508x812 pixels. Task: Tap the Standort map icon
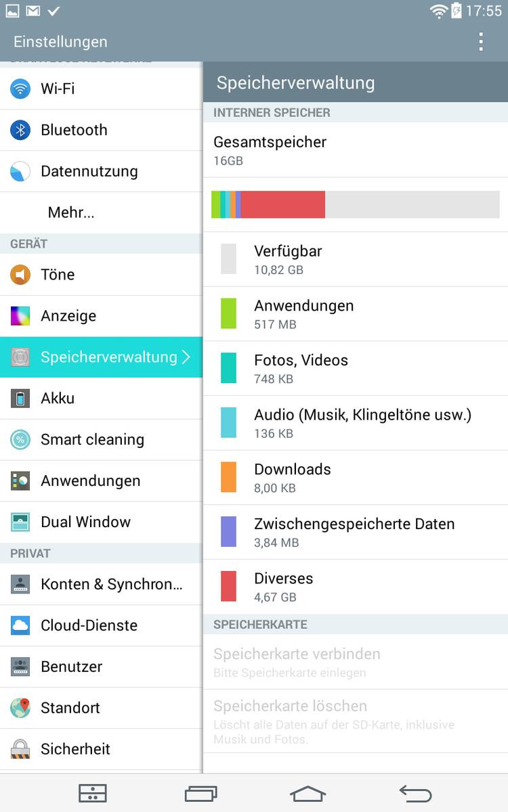click(x=20, y=708)
